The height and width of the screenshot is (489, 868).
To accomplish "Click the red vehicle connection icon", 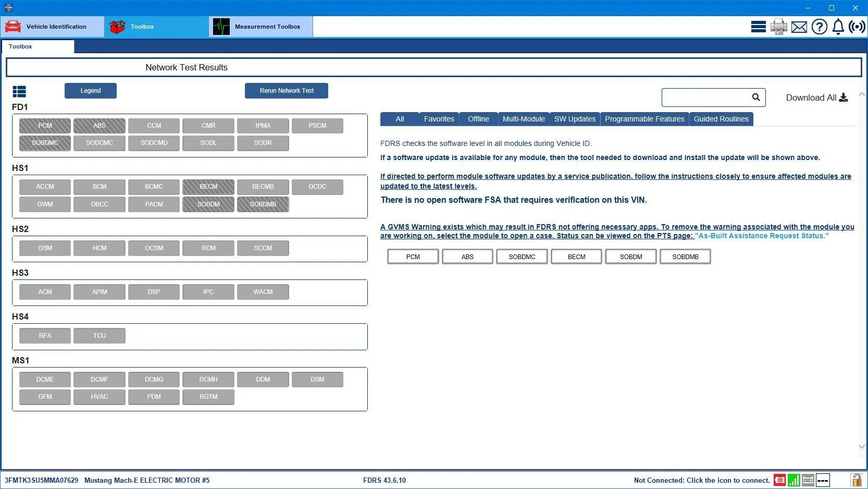I will pos(780,480).
